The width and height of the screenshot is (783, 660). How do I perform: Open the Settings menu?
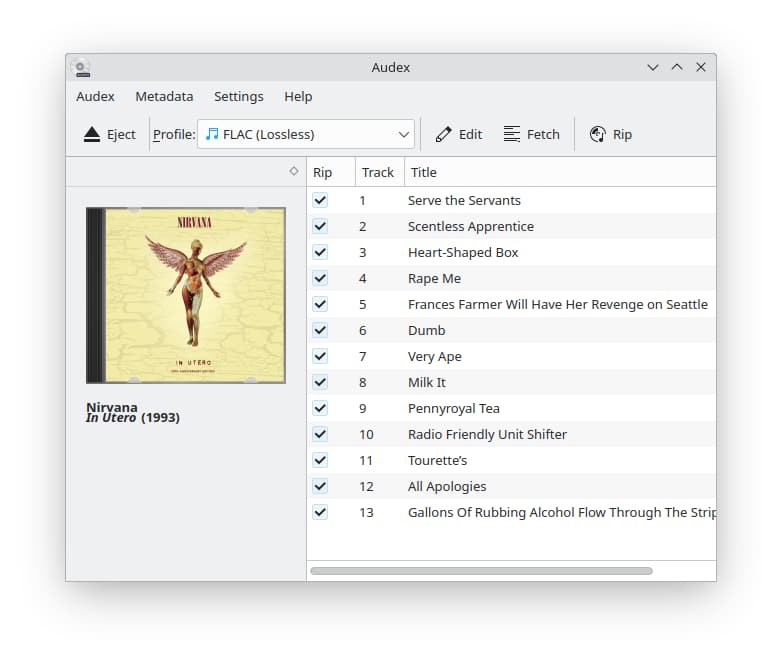coord(239,97)
